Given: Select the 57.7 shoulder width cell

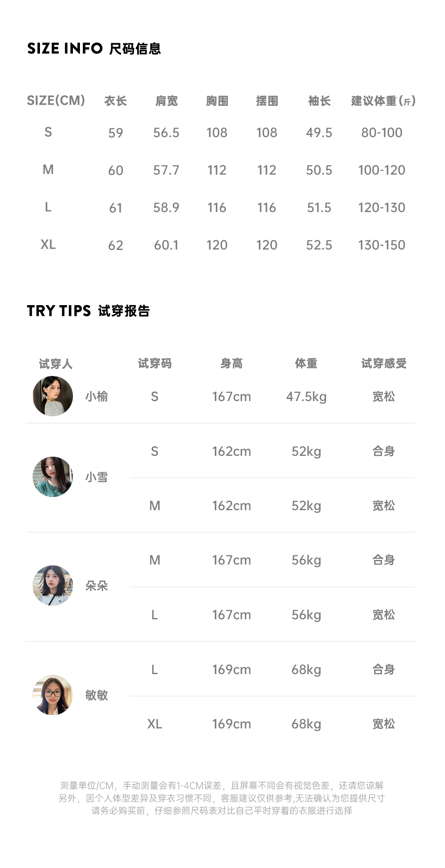Looking at the screenshot, I should (166, 170).
